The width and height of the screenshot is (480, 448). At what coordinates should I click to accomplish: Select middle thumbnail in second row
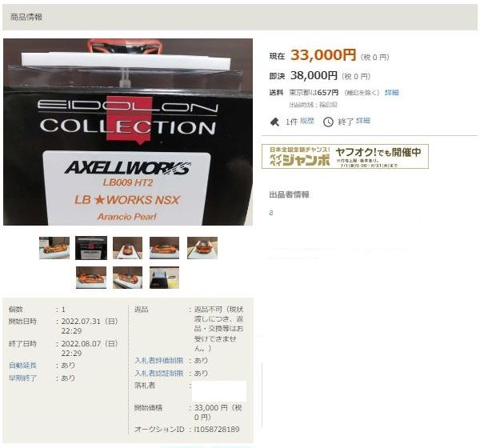point(128,278)
